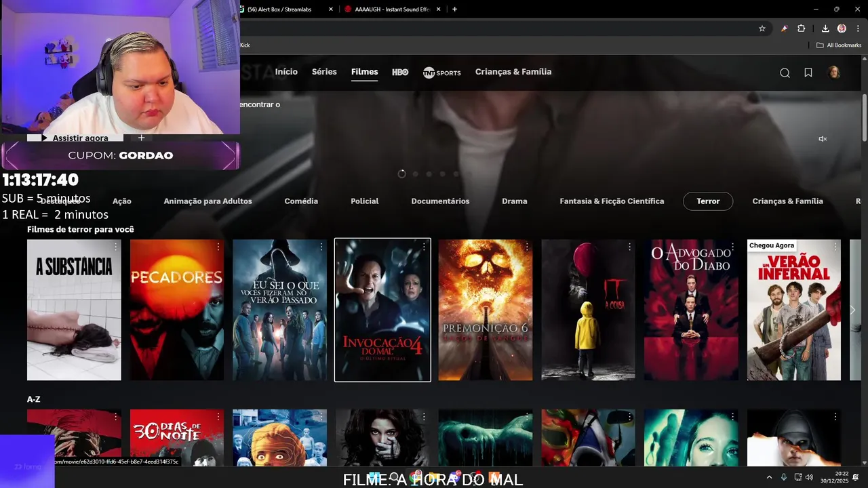
Task: Open options menu on Pecadores poster
Action: pyautogui.click(x=218, y=247)
